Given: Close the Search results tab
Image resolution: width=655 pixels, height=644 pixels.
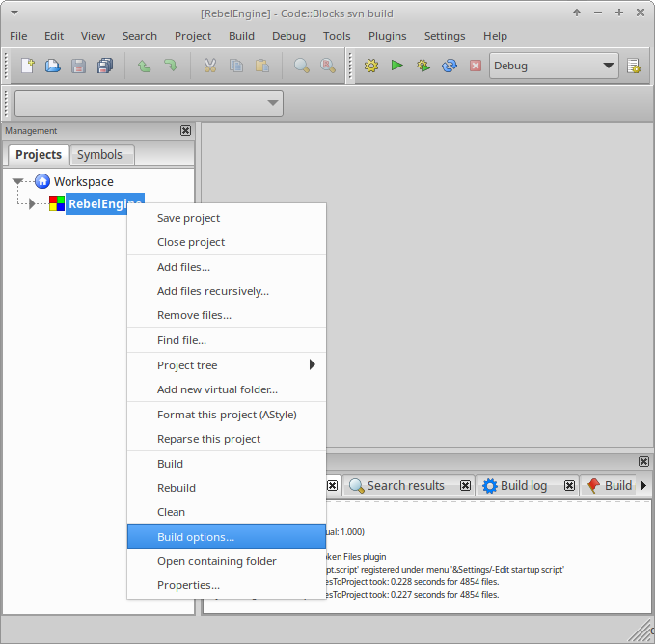Looking at the screenshot, I should coord(465,485).
